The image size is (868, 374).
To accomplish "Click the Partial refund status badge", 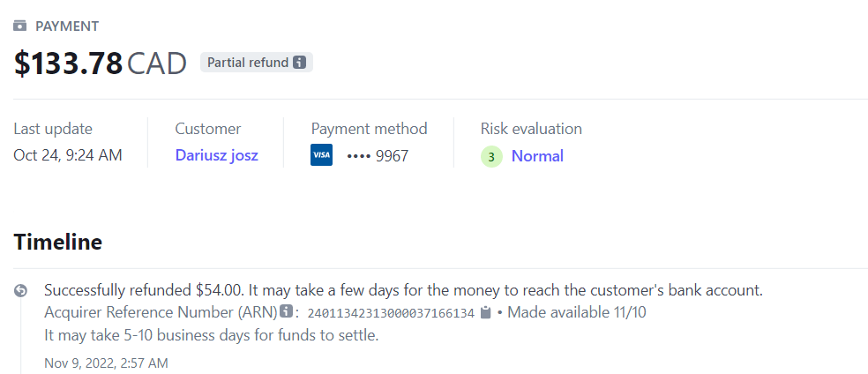I will pyautogui.click(x=257, y=63).
